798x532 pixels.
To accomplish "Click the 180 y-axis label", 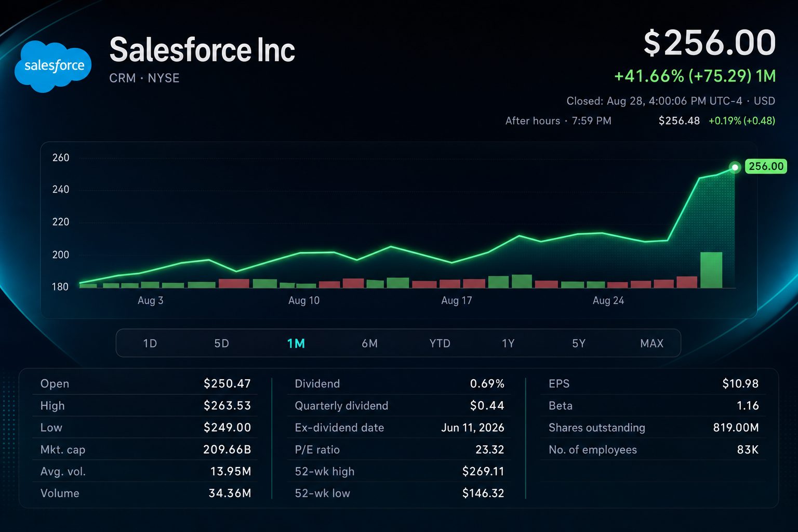I will coord(60,287).
